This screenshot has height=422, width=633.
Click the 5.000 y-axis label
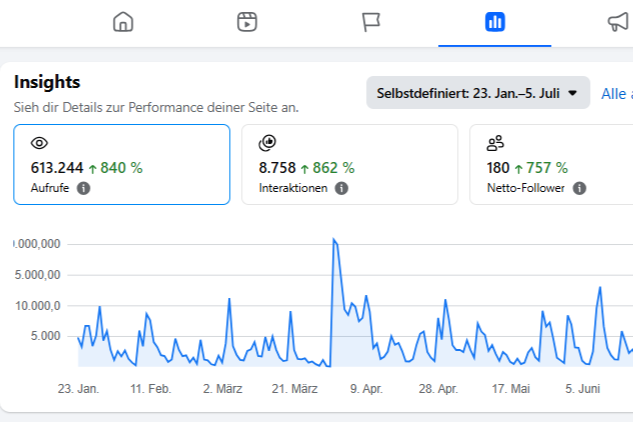tap(45, 336)
